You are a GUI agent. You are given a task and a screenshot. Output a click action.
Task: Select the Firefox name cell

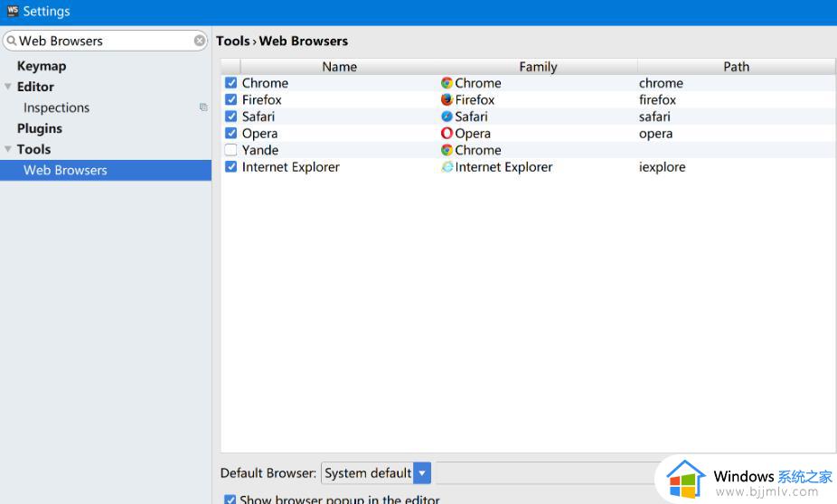[x=340, y=99]
